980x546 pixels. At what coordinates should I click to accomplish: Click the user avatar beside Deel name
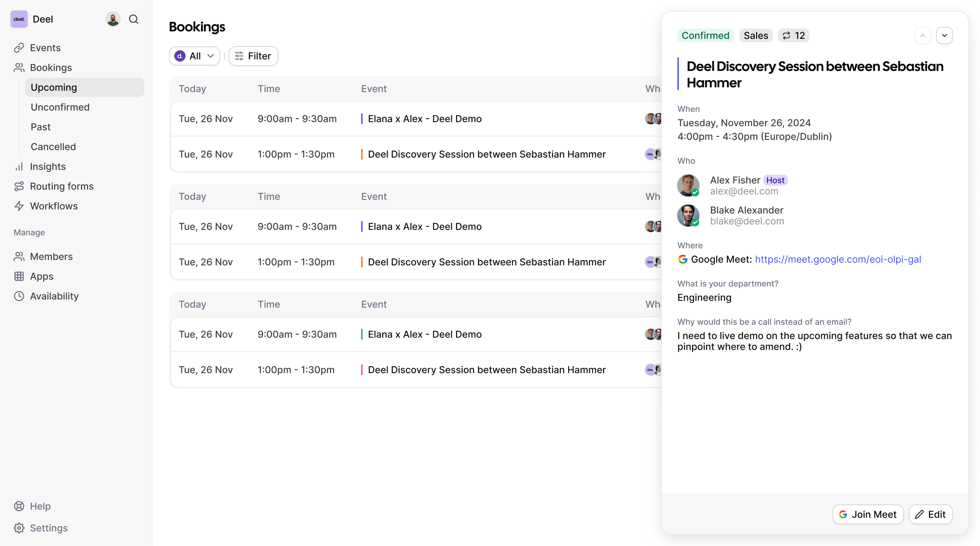click(x=113, y=19)
